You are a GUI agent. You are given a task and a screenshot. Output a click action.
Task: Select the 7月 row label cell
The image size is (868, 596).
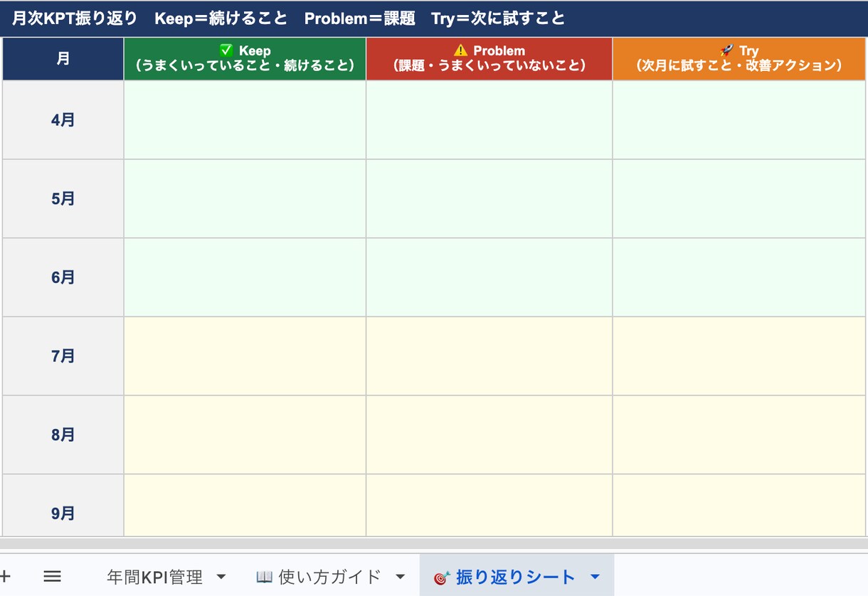pyautogui.click(x=63, y=356)
